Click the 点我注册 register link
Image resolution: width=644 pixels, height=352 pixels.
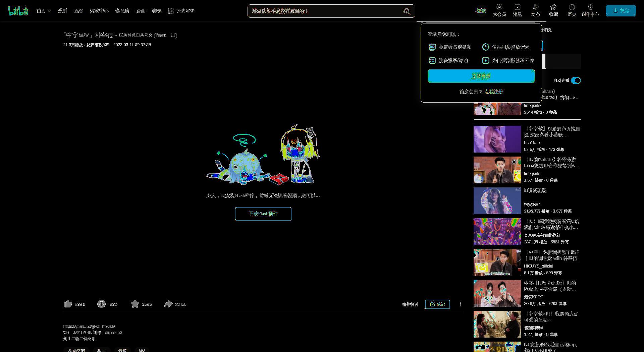[x=493, y=92]
